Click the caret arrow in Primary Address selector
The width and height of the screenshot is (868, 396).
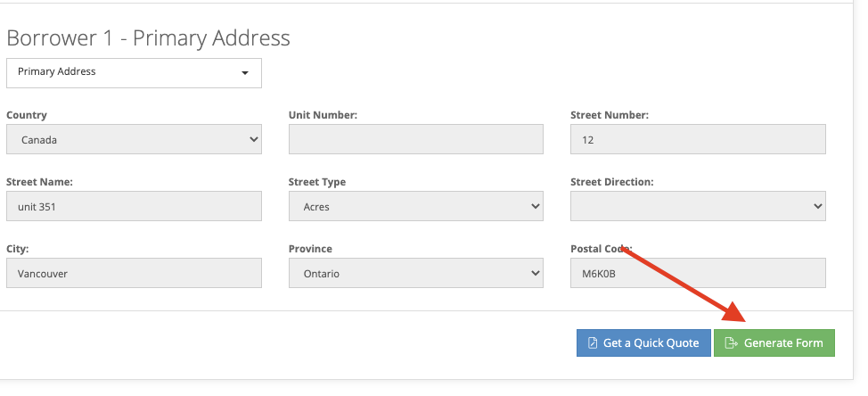245,73
